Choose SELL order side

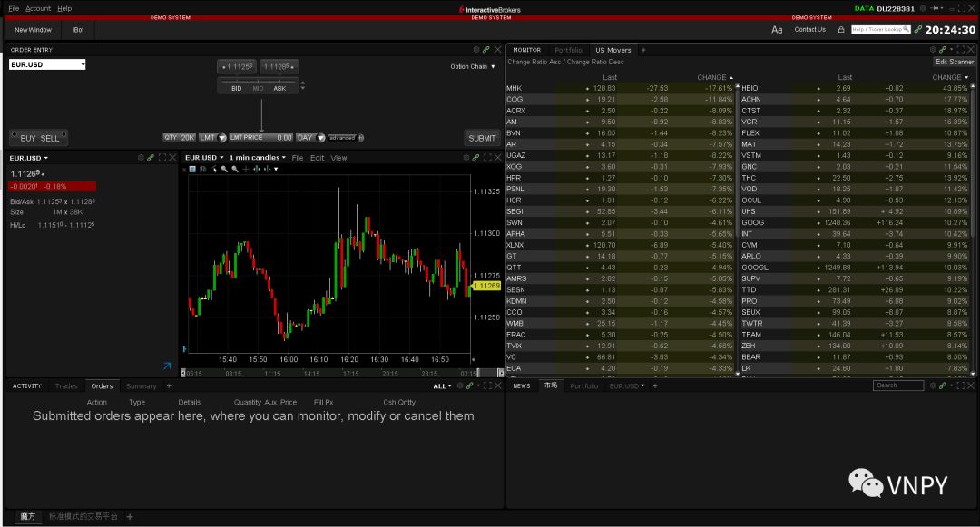pos(50,138)
